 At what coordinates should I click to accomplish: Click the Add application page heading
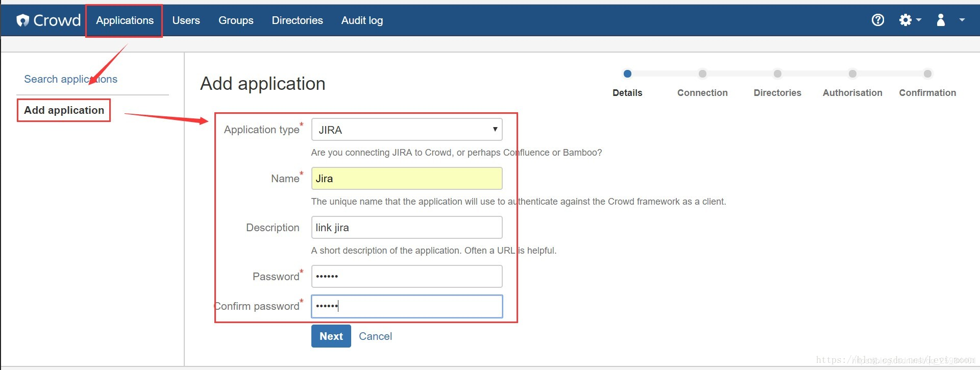pos(263,84)
